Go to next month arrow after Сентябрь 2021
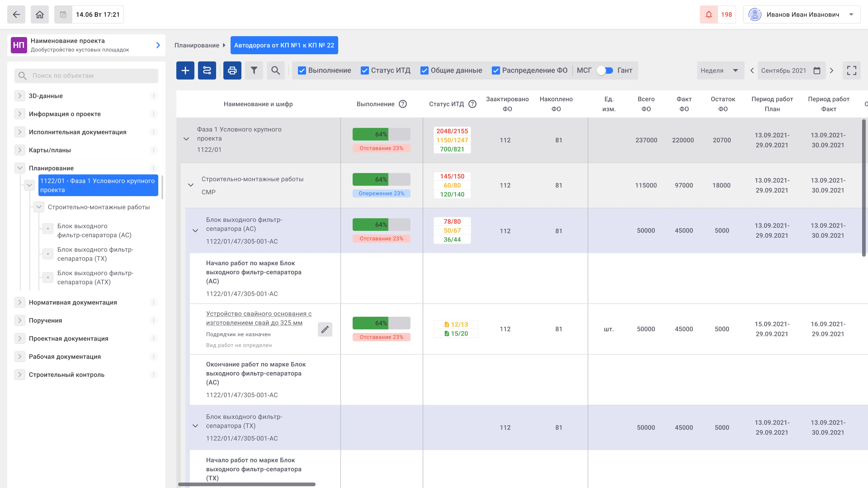This screenshot has height=488, width=868. [x=832, y=70]
